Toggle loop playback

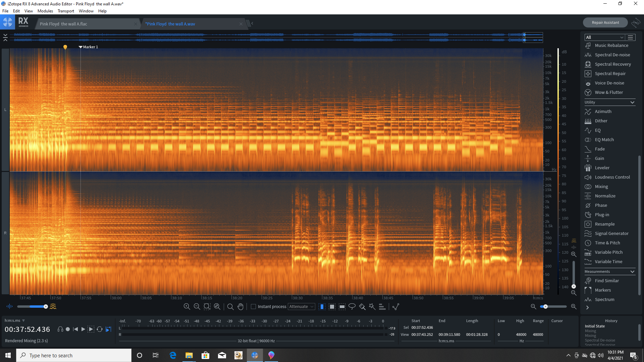[100, 329]
